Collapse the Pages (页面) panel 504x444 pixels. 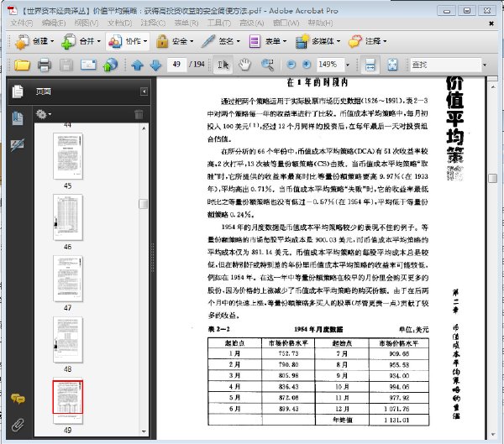pos(144,91)
